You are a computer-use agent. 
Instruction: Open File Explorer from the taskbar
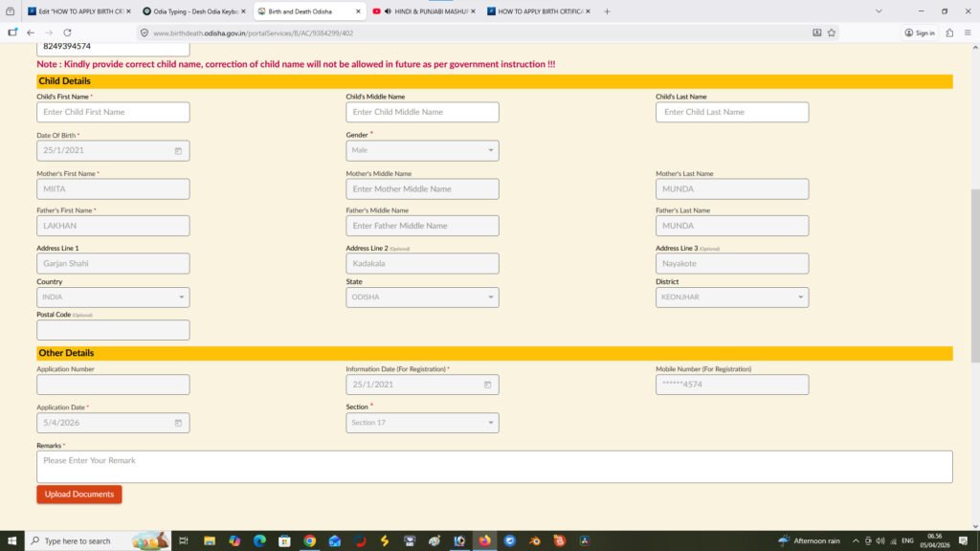(x=210, y=540)
